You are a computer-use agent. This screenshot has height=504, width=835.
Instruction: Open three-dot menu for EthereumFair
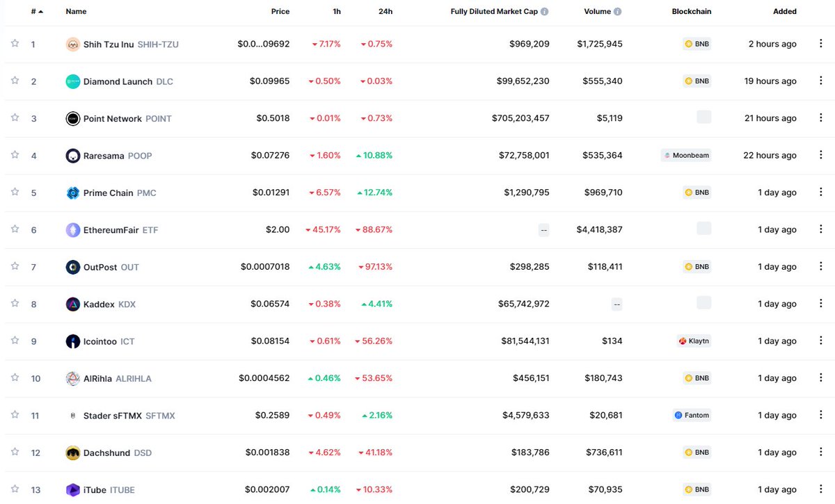[821, 229]
